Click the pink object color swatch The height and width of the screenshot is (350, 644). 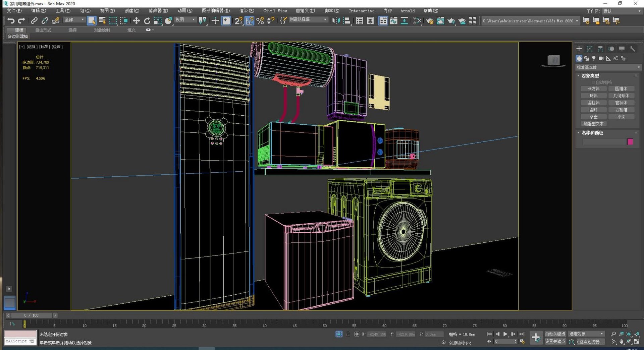tap(630, 142)
